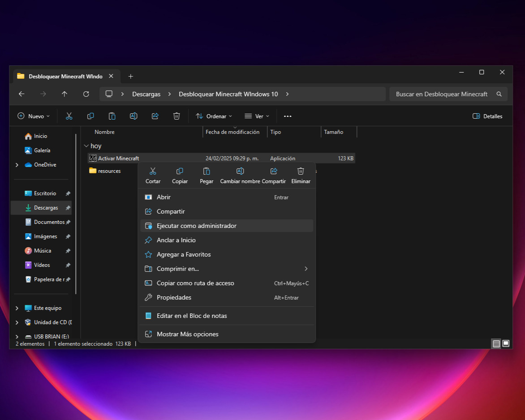
Task: Choose Anclar a Inicio
Action: (227, 240)
